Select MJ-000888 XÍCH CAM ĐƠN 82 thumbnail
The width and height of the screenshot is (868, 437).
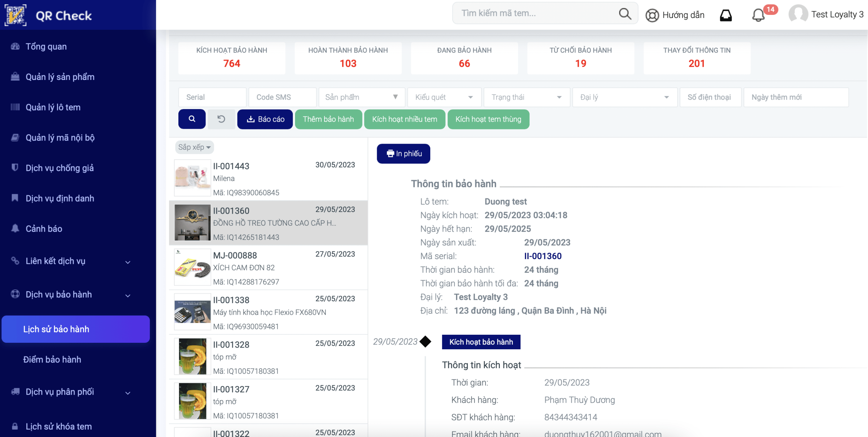[192, 267]
